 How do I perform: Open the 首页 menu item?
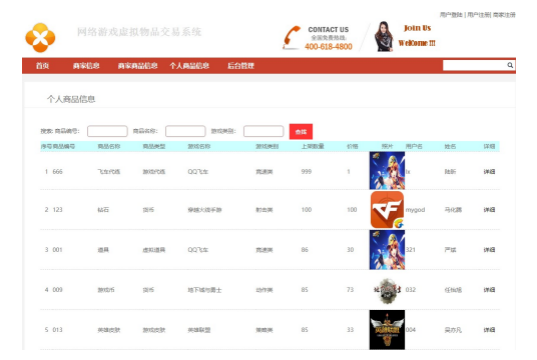click(x=42, y=66)
